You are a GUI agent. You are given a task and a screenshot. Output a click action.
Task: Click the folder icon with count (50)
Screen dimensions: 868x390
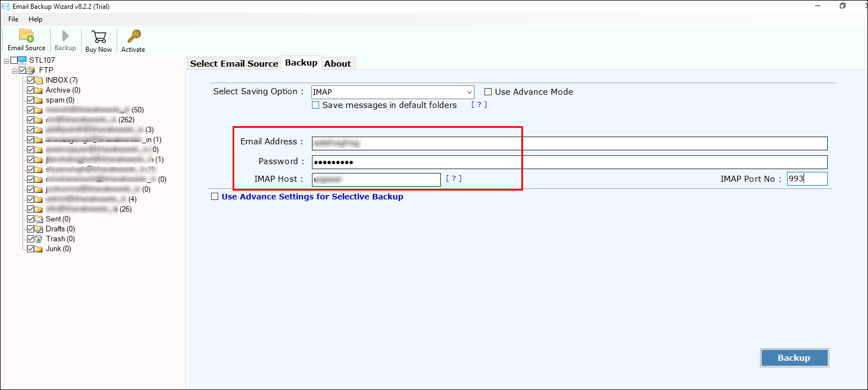39,110
